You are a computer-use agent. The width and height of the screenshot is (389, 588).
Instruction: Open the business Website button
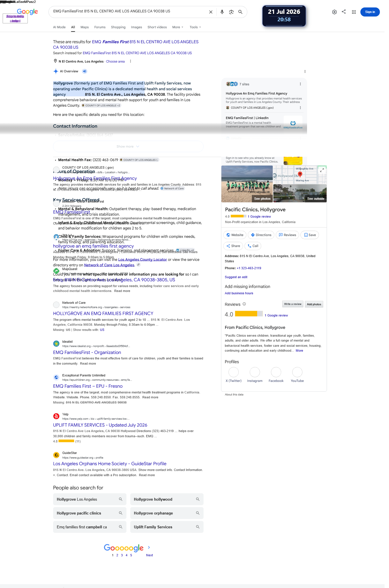[x=235, y=235]
